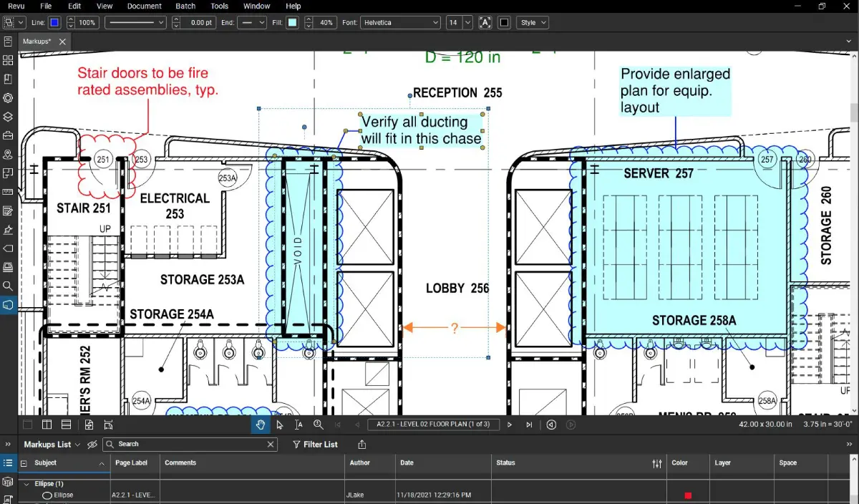This screenshot has height=504, width=859.
Task: Open the Tools menu
Action: 220,6
